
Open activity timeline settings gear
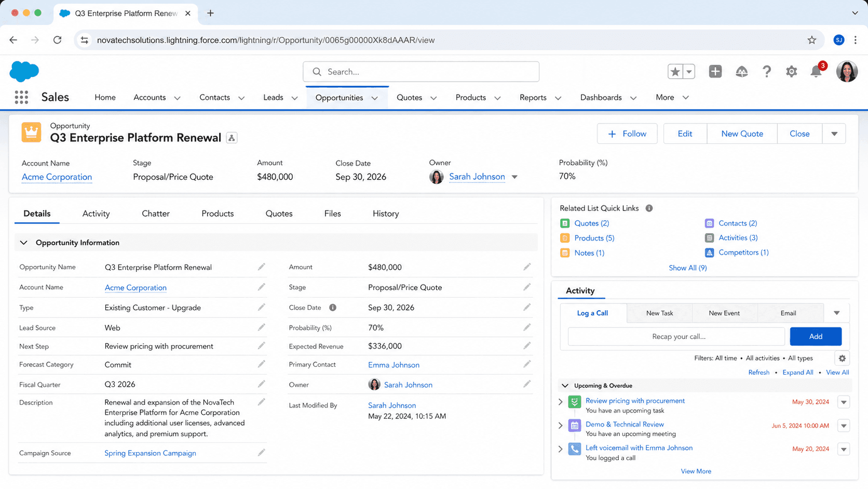pyautogui.click(x=842, y=359)
